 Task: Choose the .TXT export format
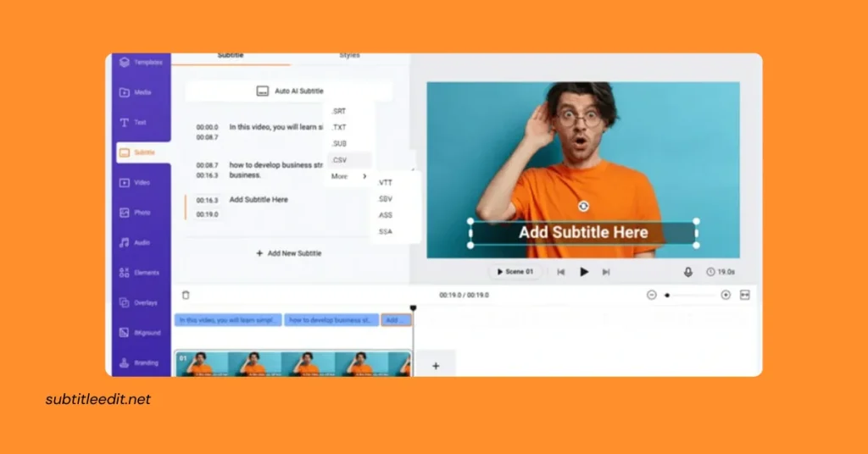pos(339,127)
